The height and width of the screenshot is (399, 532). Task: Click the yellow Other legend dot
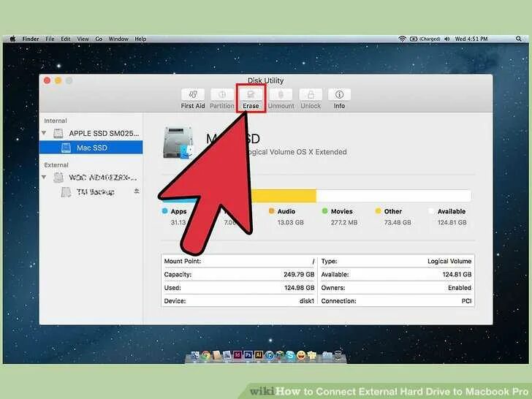(x=378, y=211)
